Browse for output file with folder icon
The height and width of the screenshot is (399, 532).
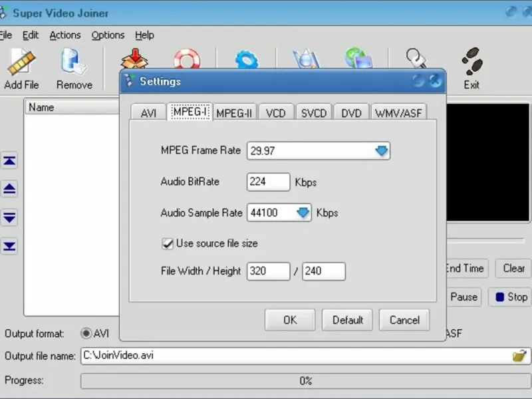click(x=519, y=356)
